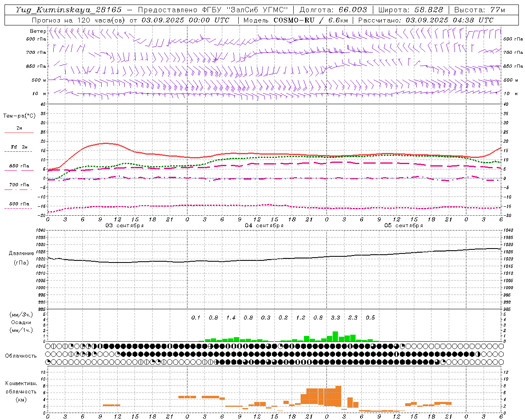Click the (мм/1ч.) unit label
Viewport: 525px width, 420px height.
21,330
